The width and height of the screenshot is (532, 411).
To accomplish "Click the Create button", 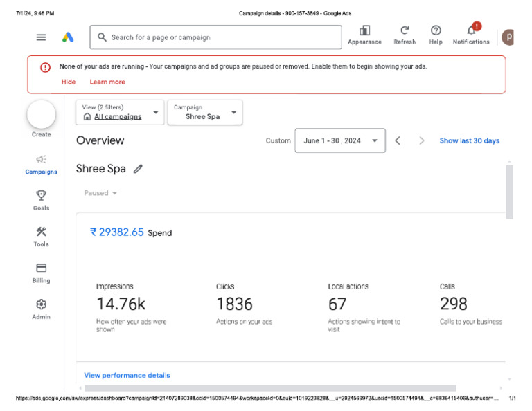I will coord(41,115).
